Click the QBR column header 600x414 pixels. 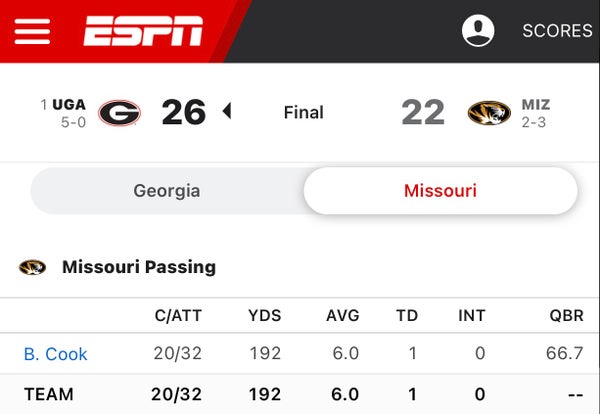click(567, 316)
